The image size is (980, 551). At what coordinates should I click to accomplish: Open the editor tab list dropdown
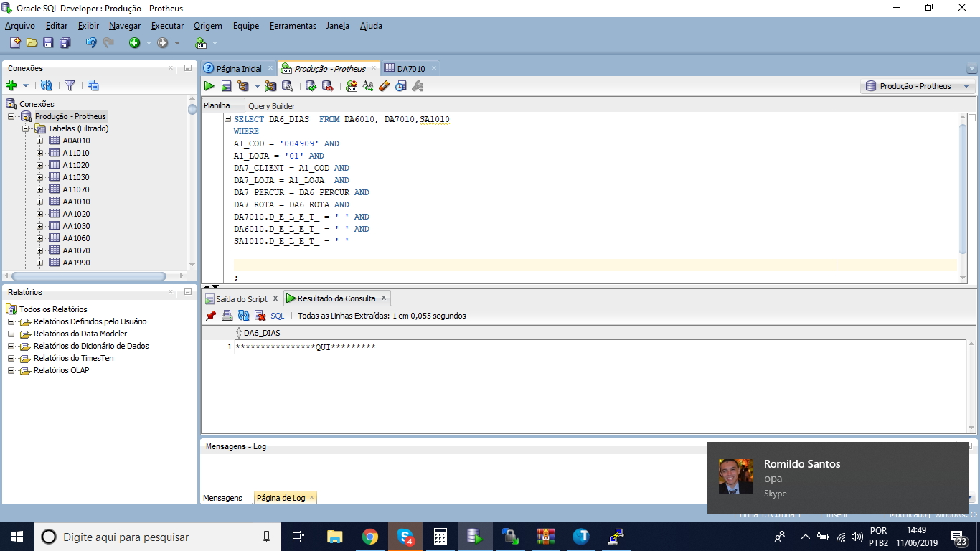[x=972, y=69]
